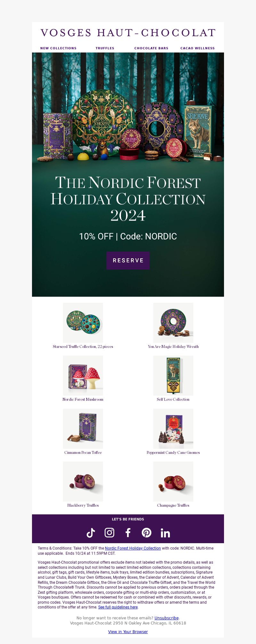
Task: Open the LinkedIn social icon
Action: [165, 533]
